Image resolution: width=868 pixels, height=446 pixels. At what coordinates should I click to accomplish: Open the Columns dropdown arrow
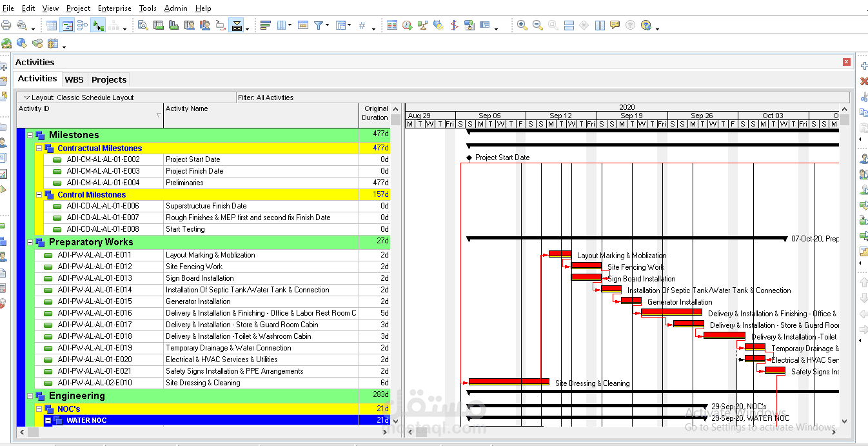(x=290, y=25)
